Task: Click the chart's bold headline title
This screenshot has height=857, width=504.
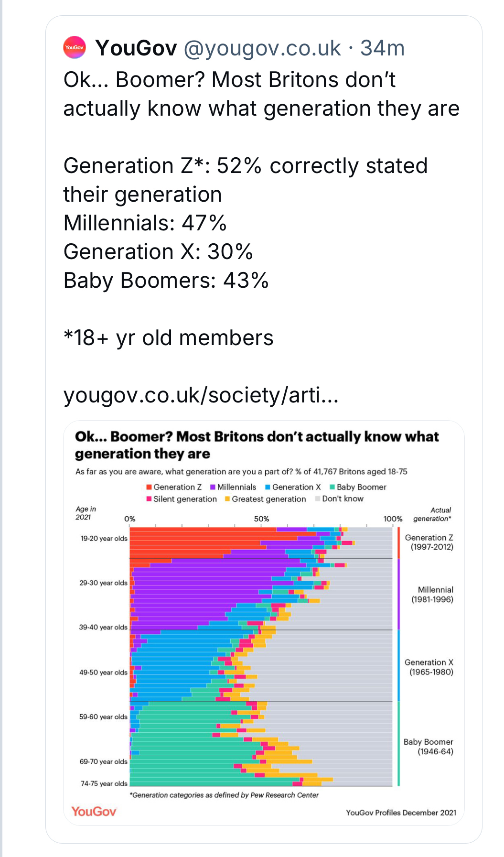Action: [257, 445]
